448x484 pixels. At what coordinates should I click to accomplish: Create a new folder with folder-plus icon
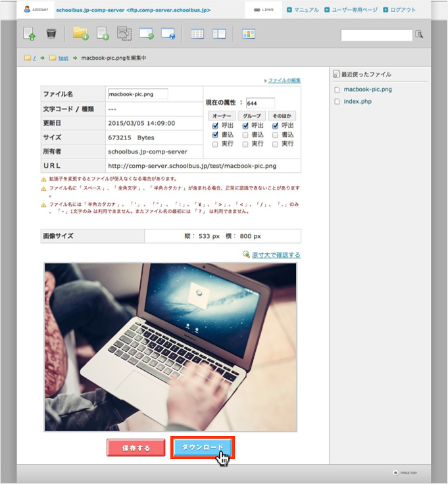coord(80,34)
